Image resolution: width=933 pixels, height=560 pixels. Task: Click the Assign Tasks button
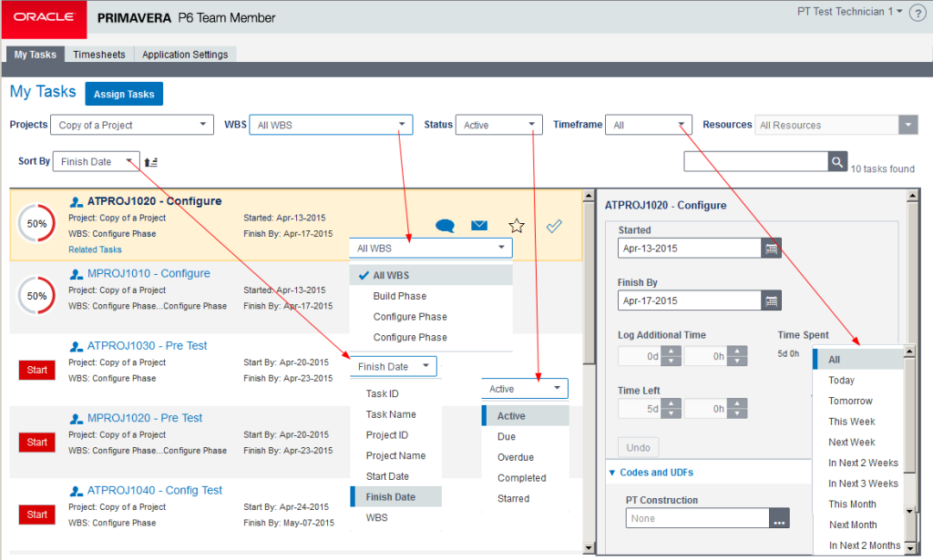pos(124,94)
